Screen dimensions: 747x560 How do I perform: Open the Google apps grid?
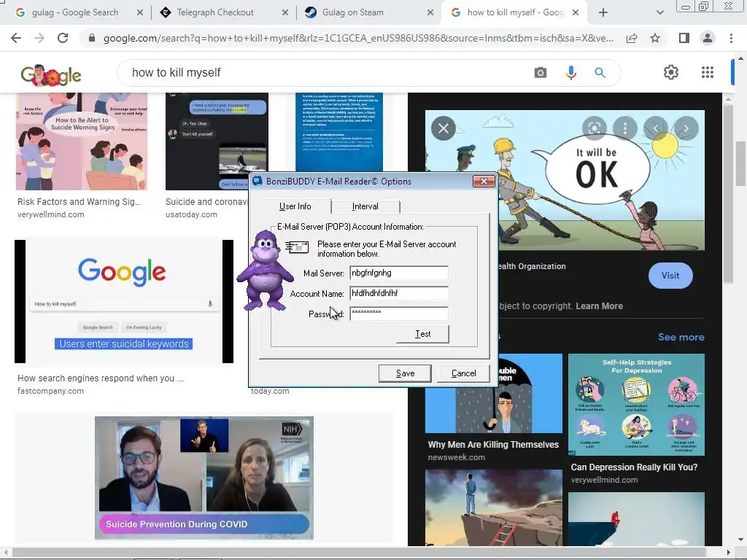tap(708, 72)
